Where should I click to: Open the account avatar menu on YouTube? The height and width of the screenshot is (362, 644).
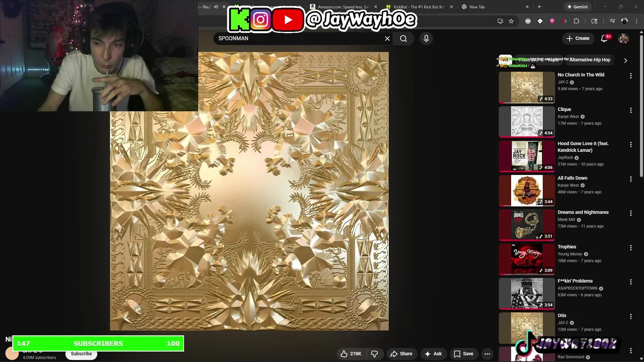tap(623, 38)
